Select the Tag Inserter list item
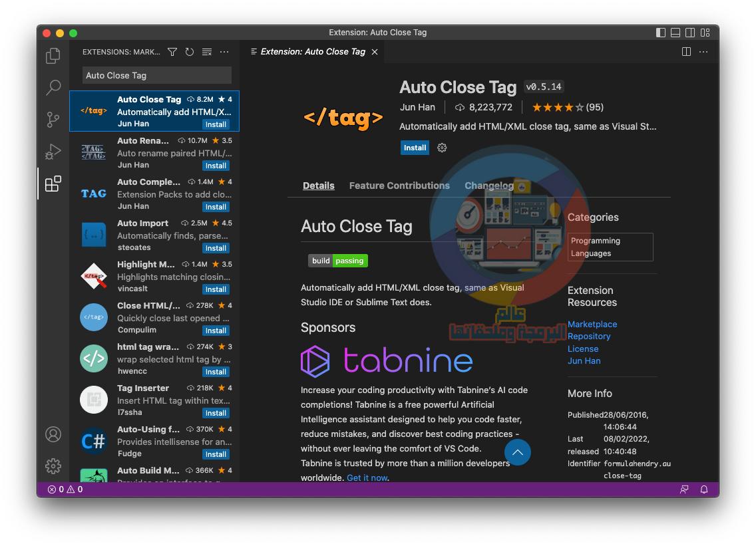This screenshot has height=546, width=756. click(154, 400)
